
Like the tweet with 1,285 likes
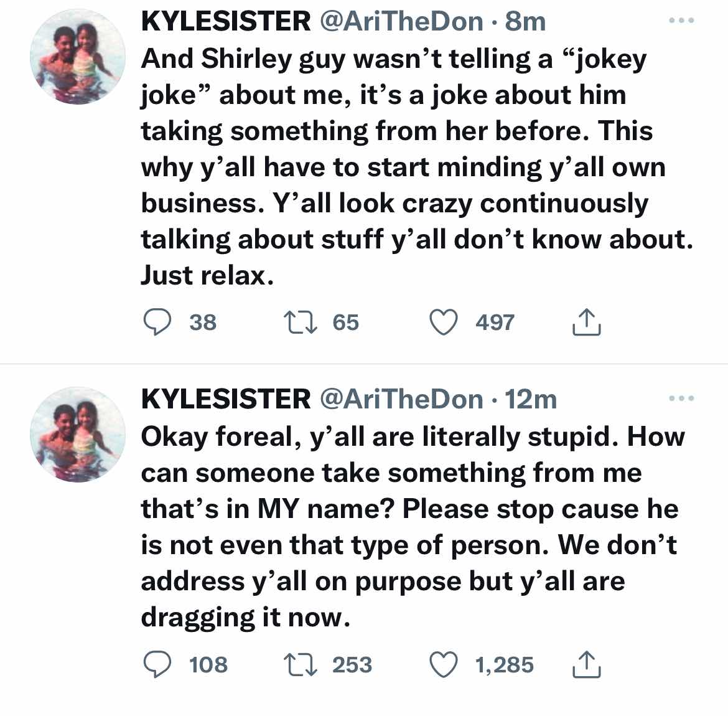444,664
